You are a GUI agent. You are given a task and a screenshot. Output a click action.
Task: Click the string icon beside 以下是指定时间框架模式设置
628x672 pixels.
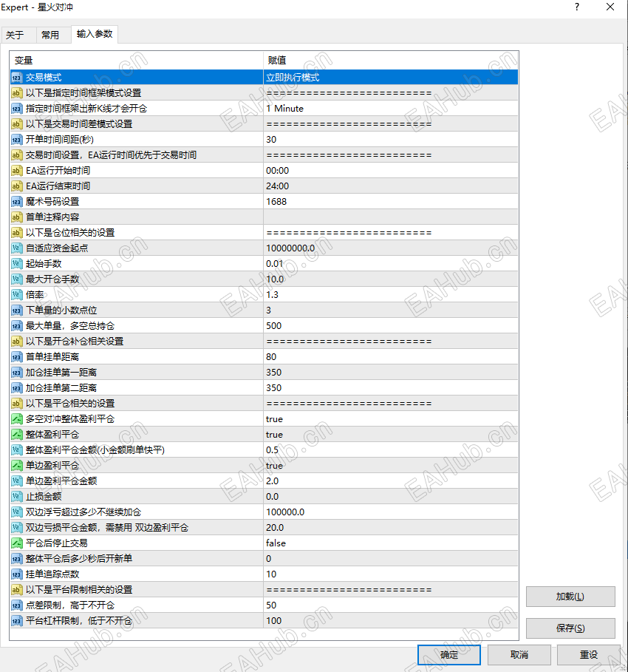(x=16, y=93)
